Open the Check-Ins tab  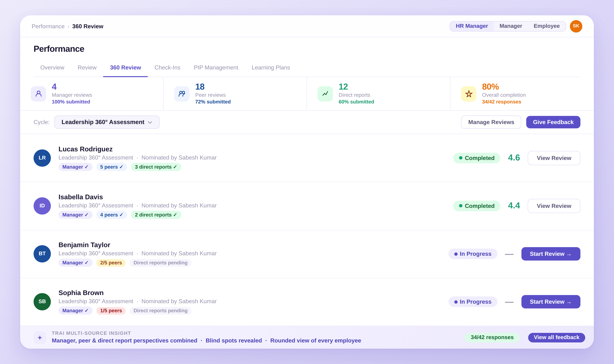[167, 68]
